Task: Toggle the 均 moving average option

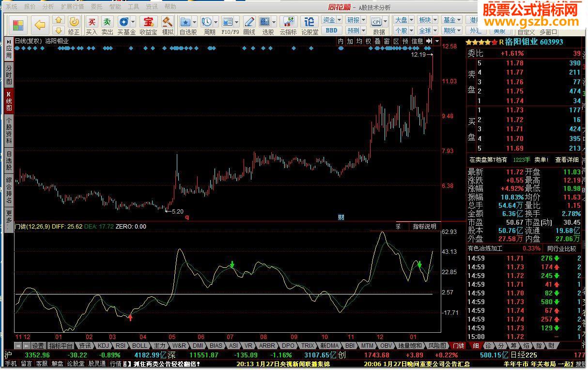Action: tap(359, 42)
